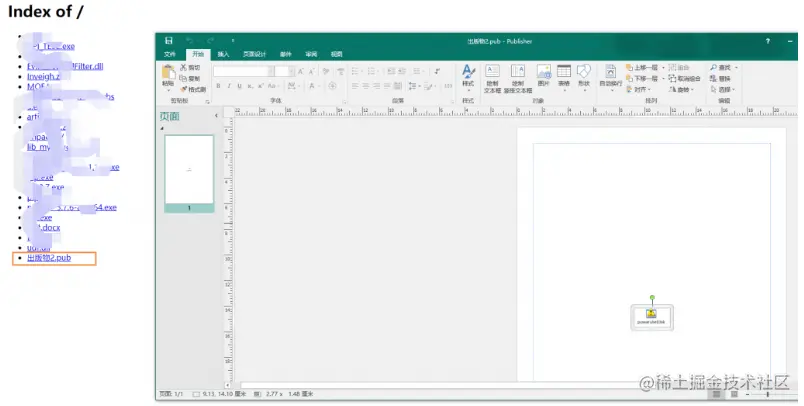Open the Align (对齐) dropdown
This screenshot has height=406, width=804.
(637, 89)
